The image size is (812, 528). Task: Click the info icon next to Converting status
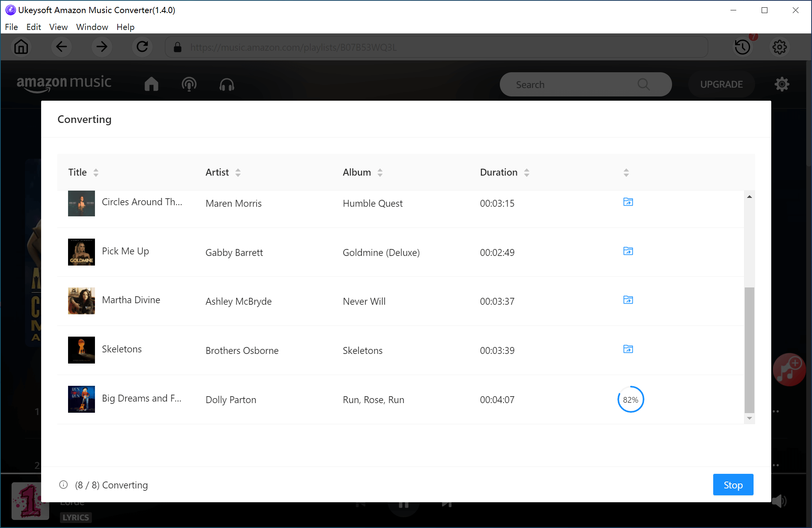[63, 484]
